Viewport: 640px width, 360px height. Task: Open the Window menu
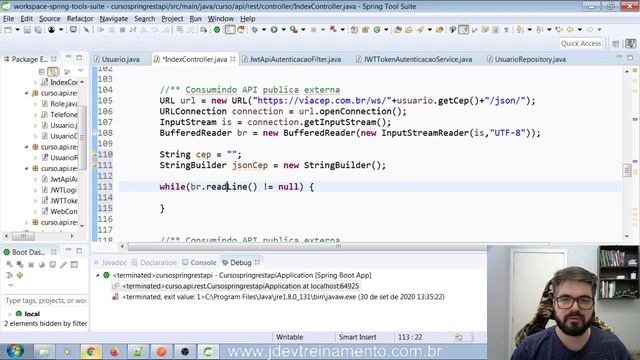220,19
